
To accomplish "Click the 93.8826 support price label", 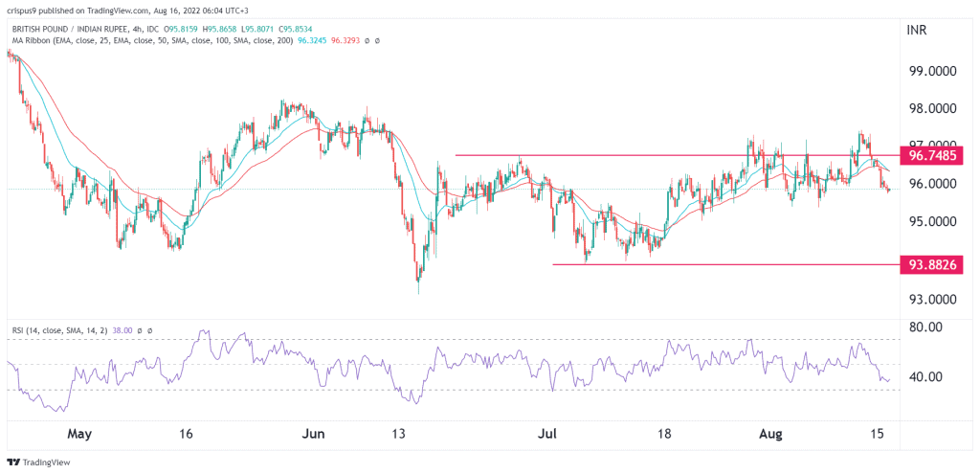I will tap(932, 264).
